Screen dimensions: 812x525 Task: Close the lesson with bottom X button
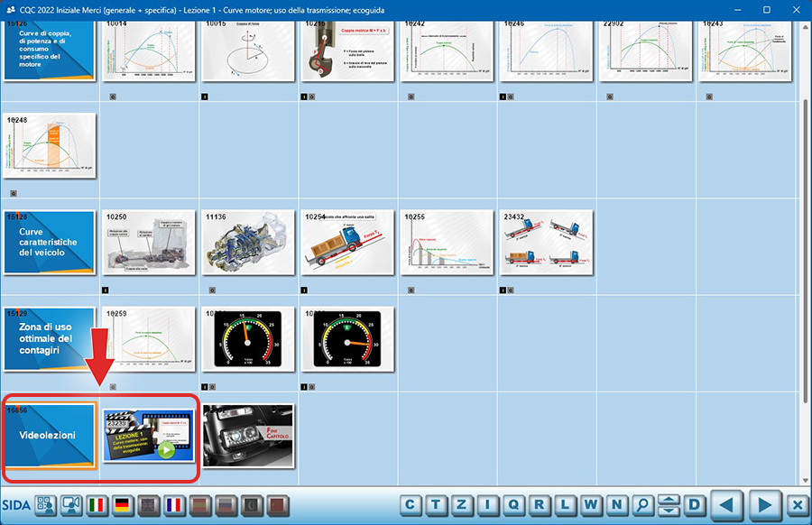pyautogui.click(x=796, y=504)
